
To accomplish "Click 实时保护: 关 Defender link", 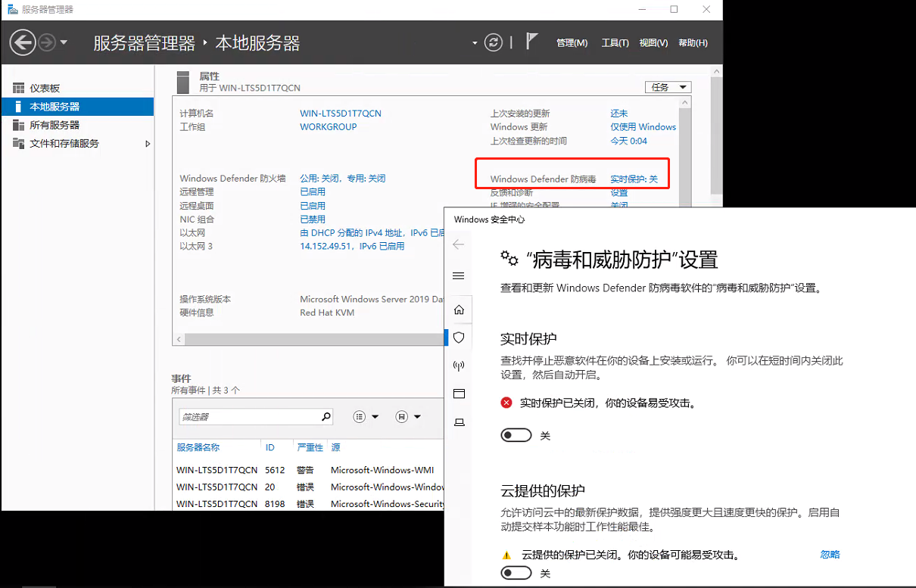I will tap(634, 179).
